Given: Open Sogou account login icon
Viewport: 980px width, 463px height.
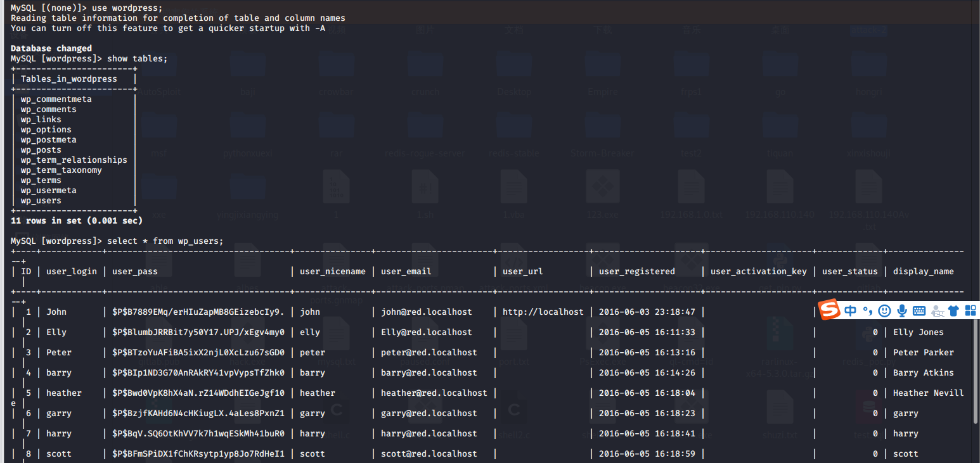Looking at the screenshot, I should click(x=937, y=311).
